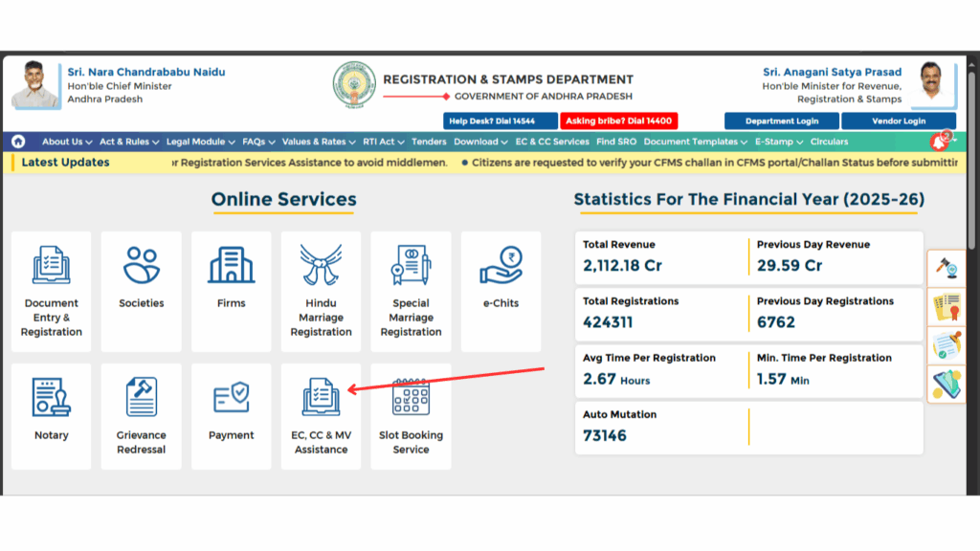Expand the Values & Rates dropdown
Screen dimensions: 980x551
click(x=318, y=142)
